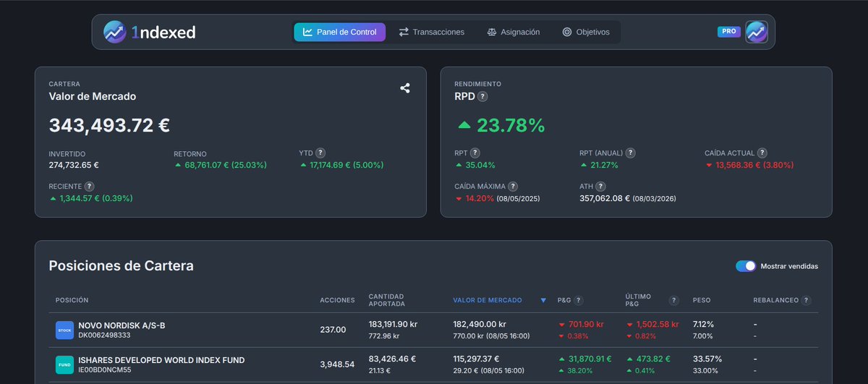Click Novo Nordisk weight 7.12%
Image resolution: width=868 pixels, height=384 pixels.
[703, 325]
